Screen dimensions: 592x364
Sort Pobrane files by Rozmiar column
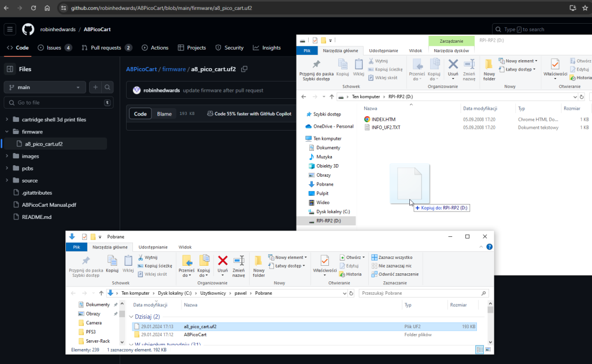458,305
